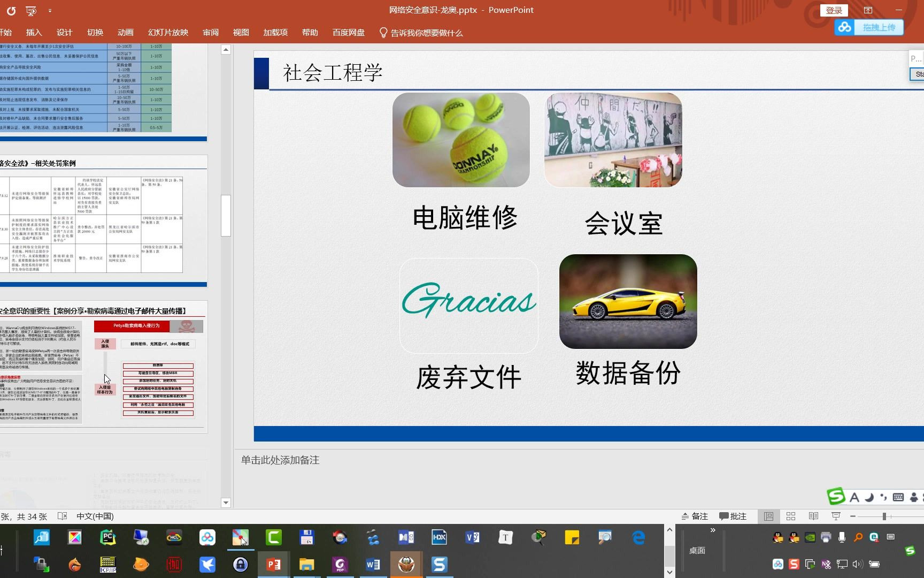
Task: Start slideshow from the status bar icon
Action: tap(836, 516)
